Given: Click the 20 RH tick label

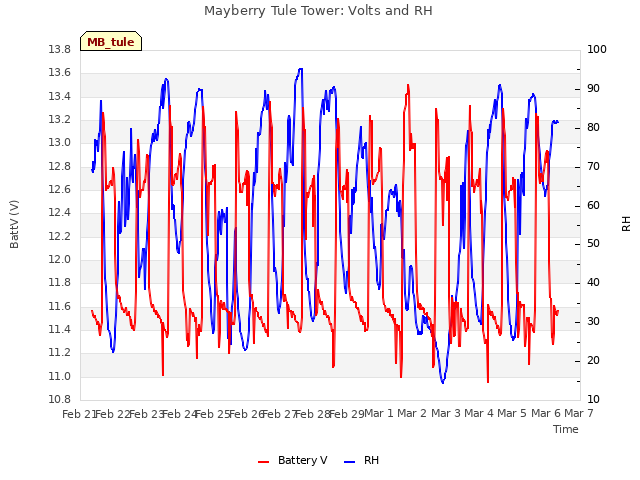Looking at the screenshot, I should click(593, 361).
